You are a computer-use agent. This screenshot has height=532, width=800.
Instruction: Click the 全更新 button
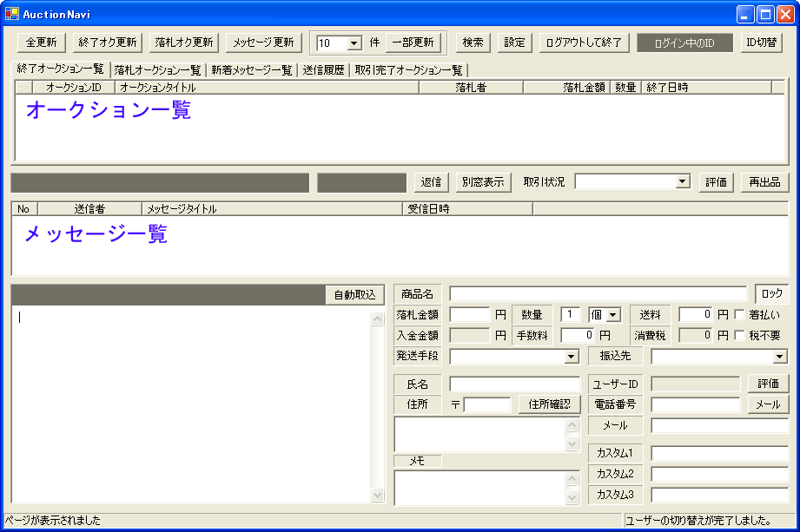41,43
